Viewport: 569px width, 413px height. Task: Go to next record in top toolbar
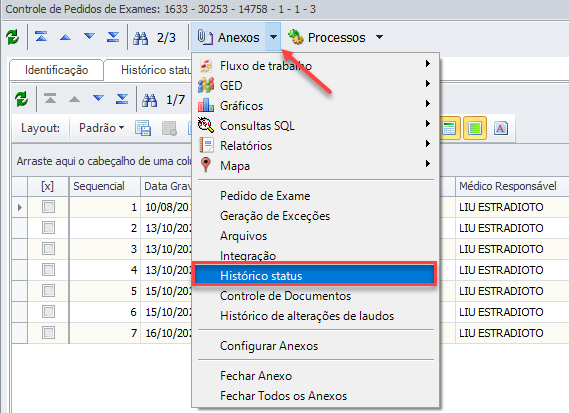89,36
